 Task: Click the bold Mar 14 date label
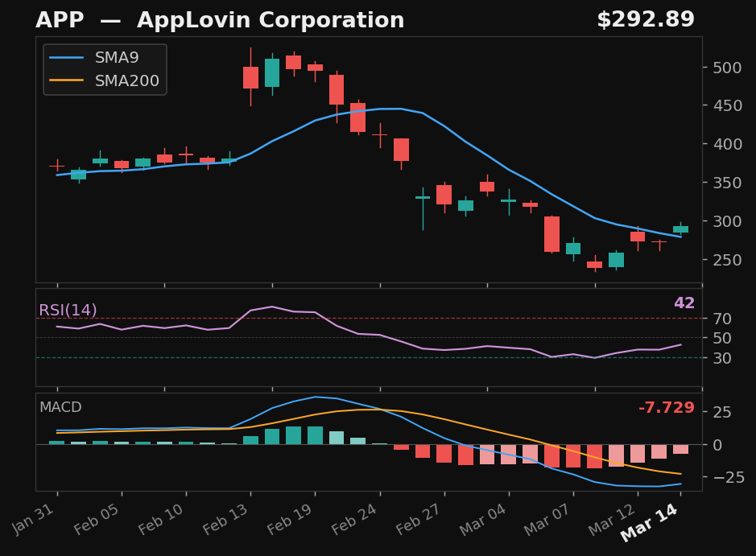pyautogui.click(x=650, y=522)
